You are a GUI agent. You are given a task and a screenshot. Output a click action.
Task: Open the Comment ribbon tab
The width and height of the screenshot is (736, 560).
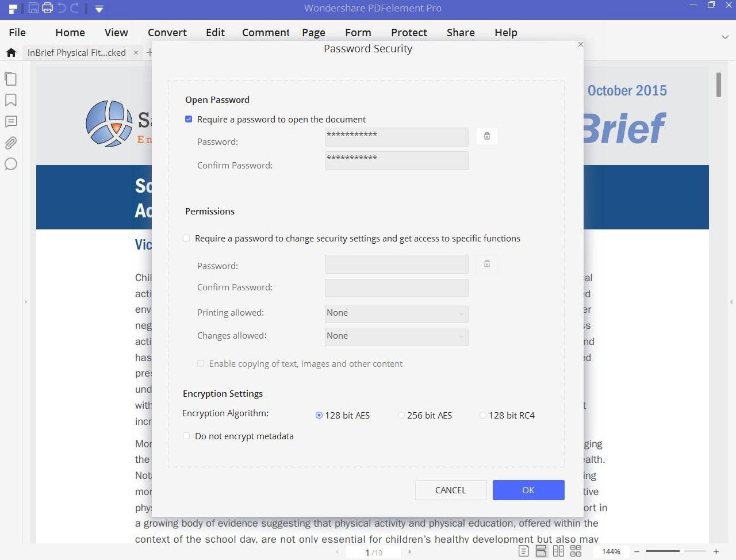[265, 33]
